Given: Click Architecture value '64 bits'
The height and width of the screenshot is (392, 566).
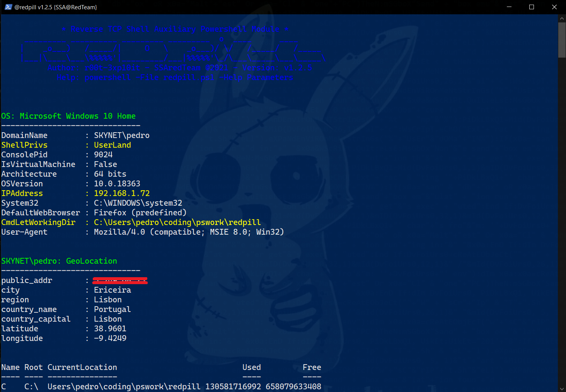Looking at the screenshot, I should (x=110, y=174).
